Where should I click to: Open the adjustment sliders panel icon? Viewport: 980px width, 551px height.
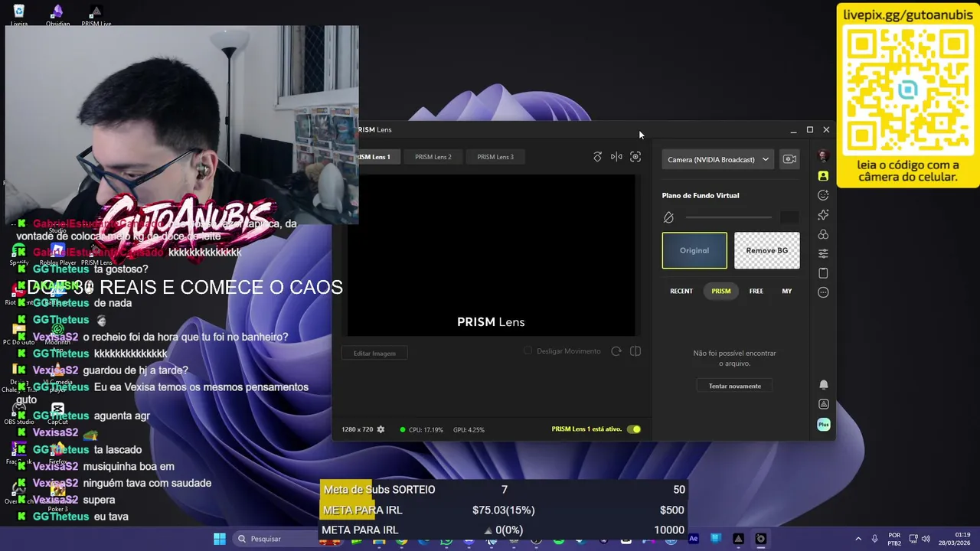[x=823, y=253]
